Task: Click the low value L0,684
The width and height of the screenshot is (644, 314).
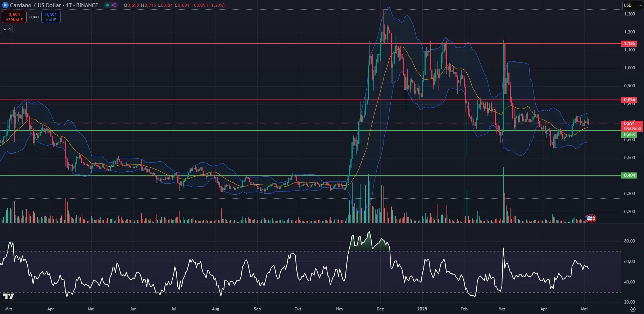Action: tap(165, 5)
